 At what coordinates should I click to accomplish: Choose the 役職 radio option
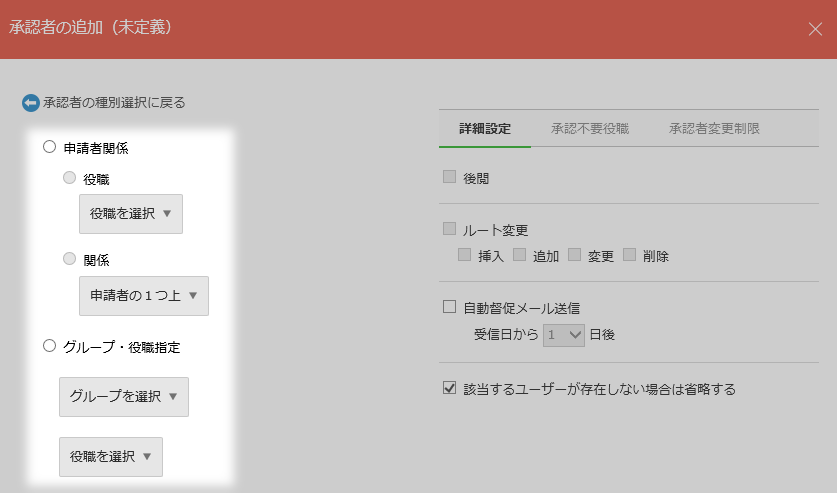click(69, 178)
